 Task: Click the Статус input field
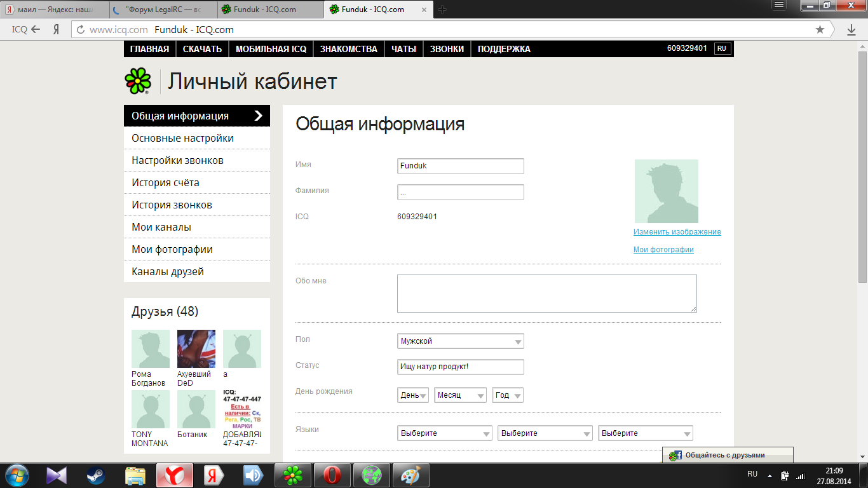tap(461, 367)
